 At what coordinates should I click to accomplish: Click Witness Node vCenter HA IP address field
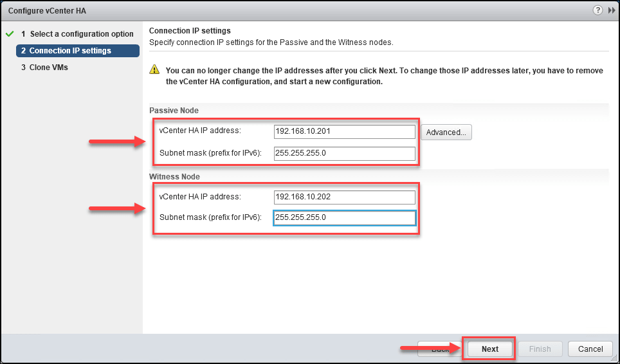[x=344, y=197]
